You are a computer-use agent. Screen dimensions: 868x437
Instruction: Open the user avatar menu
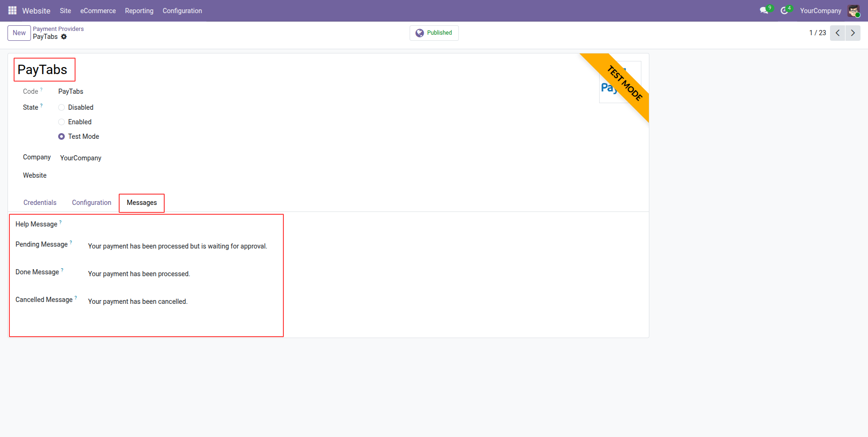click(x=853, y=11)
